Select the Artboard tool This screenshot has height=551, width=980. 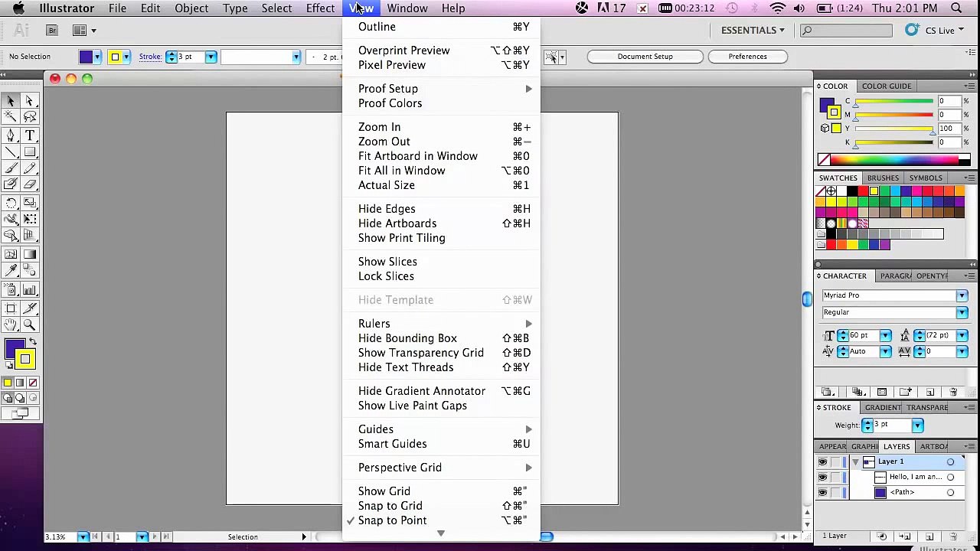point(11,308)
